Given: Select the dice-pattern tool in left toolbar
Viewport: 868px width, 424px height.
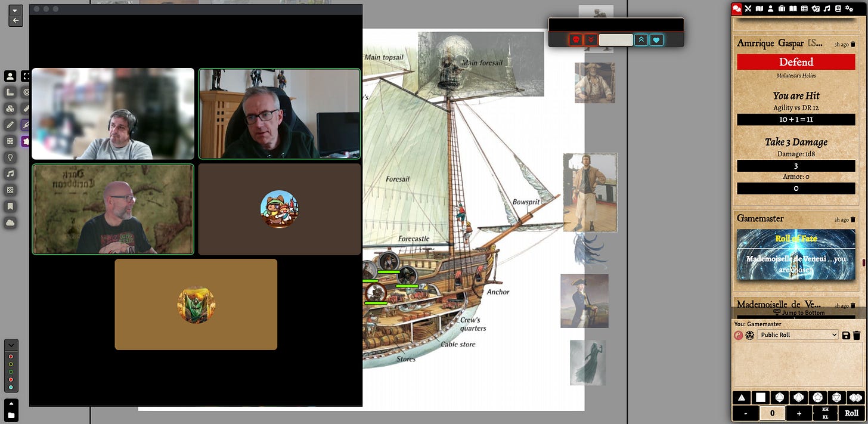Looking at the screenshot, I should [x=10, y=190].
